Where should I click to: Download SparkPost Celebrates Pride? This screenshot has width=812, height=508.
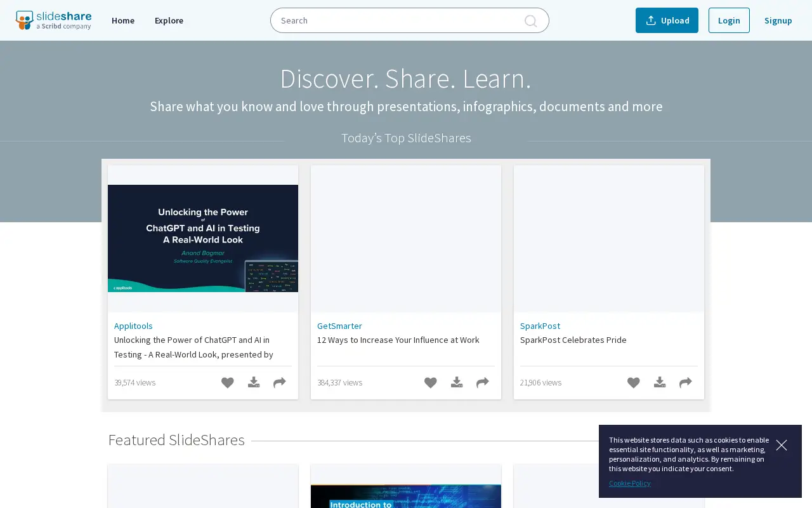coord(660,382)
